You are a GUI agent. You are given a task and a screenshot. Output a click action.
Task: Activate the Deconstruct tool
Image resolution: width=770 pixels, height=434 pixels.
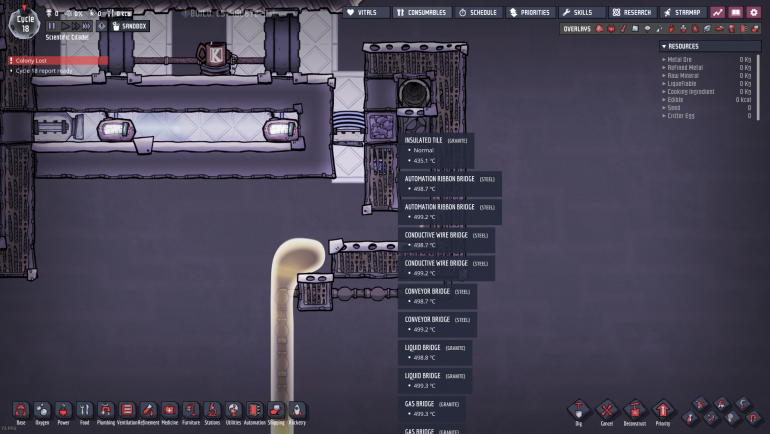coord(634,410)
